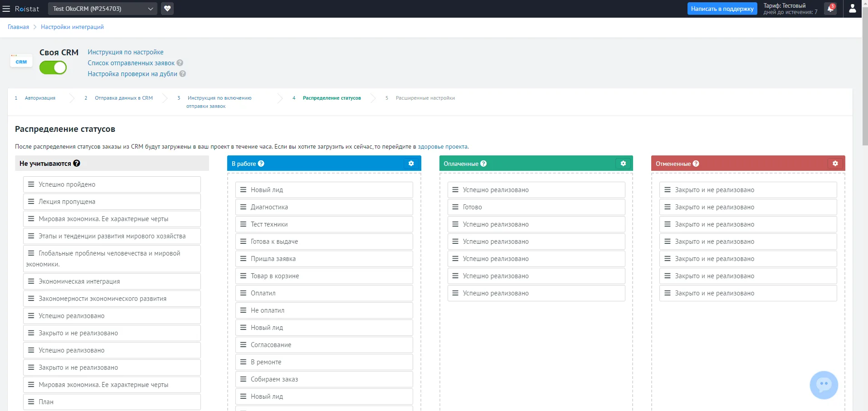Image resolution: width=868 pixels, height=411 pixels.
Task: Click help icon next to Не учитываются
Action: [x=77, y=164]
